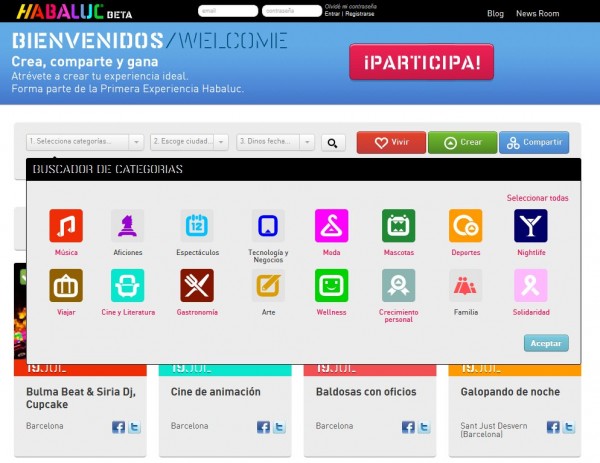The image size is (600, 463).
Task: Click the magnifier search button
Action: [x=333, y=143]
